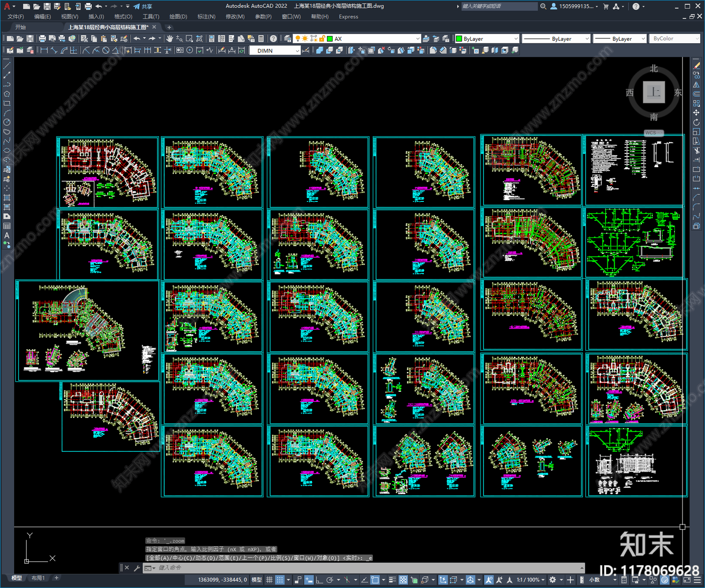This screenshot has width=705, height=588.
Task: Select the Multiline Text A tool
Action: pyautogui.click(x=7, y=235)
